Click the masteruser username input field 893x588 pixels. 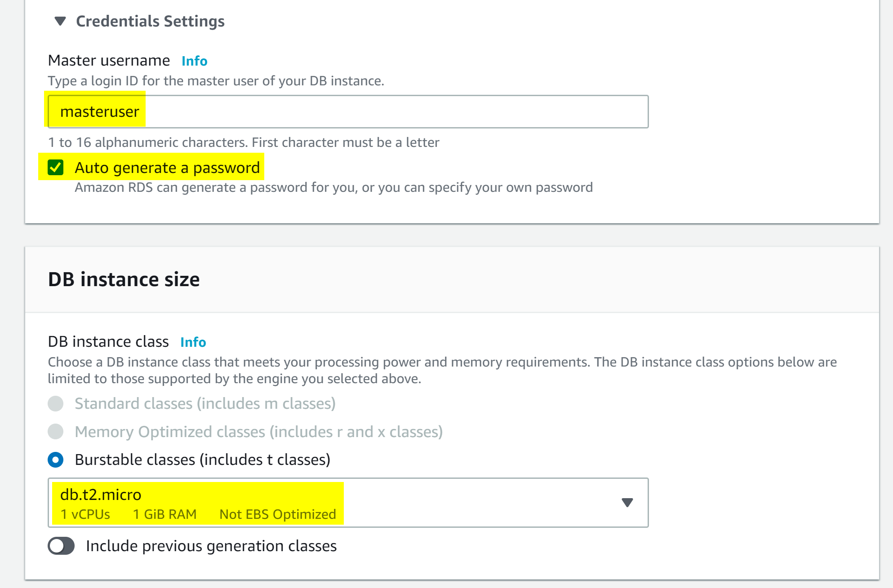(348, 111)
